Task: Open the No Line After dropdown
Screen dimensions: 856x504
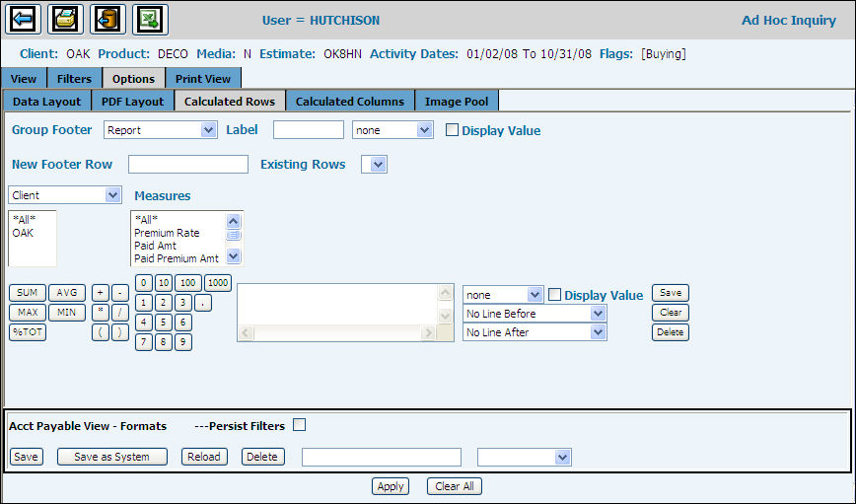Action: [x=535, y=332]
